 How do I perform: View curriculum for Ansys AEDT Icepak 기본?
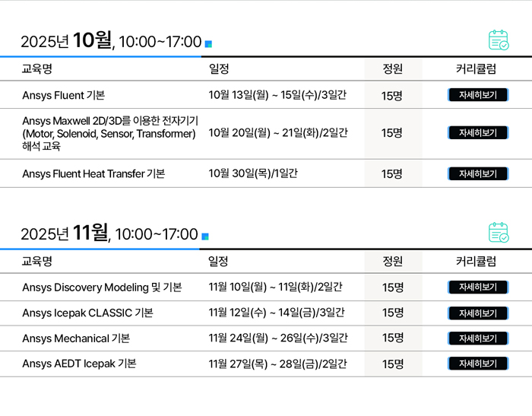478,364
